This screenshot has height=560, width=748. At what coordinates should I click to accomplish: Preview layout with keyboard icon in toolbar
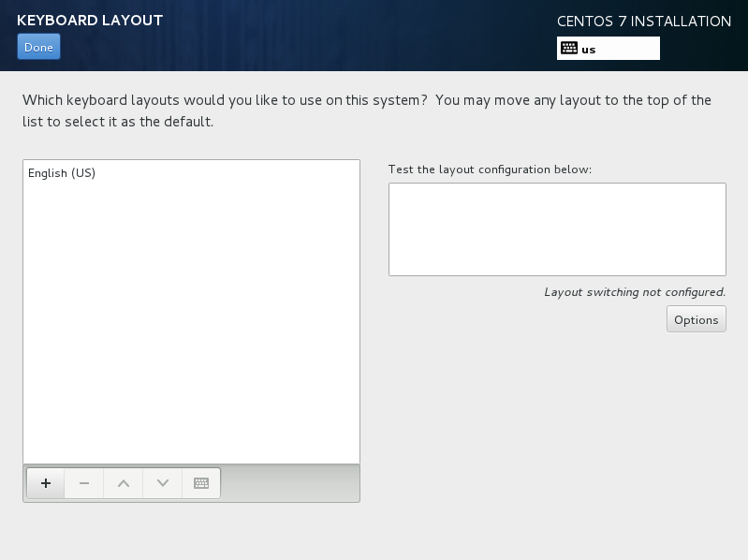pos(201,483)
